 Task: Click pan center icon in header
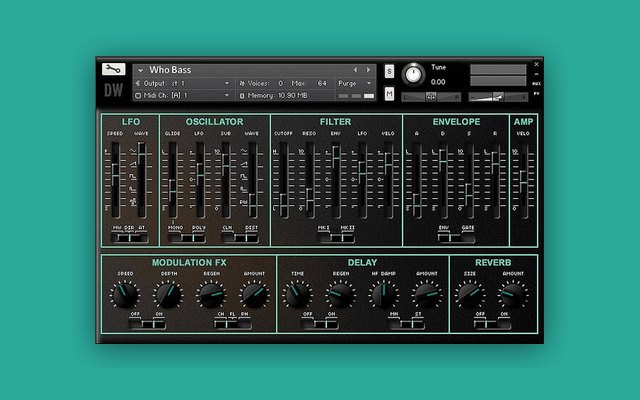click(x=431, y=97)
